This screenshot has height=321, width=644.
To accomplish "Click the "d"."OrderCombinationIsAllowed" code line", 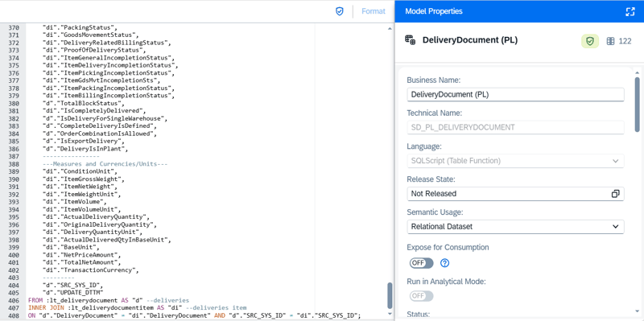I will pos(99,134).
